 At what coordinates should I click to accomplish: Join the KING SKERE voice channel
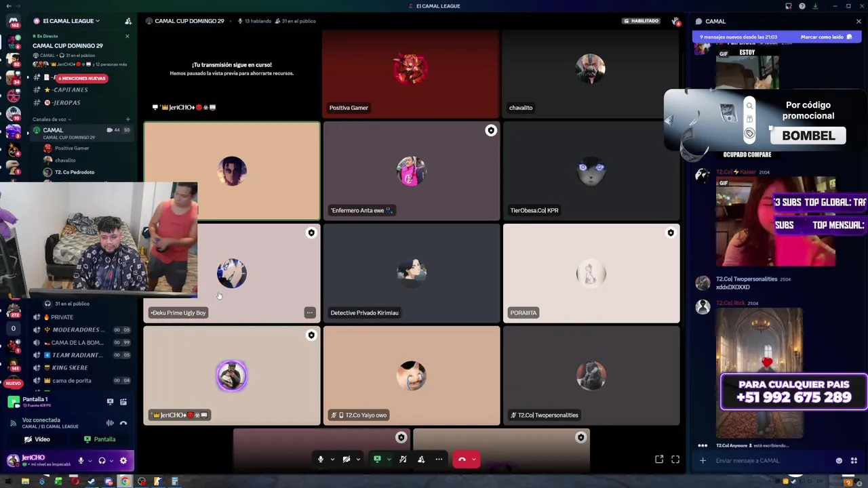[x=81, y=367]
